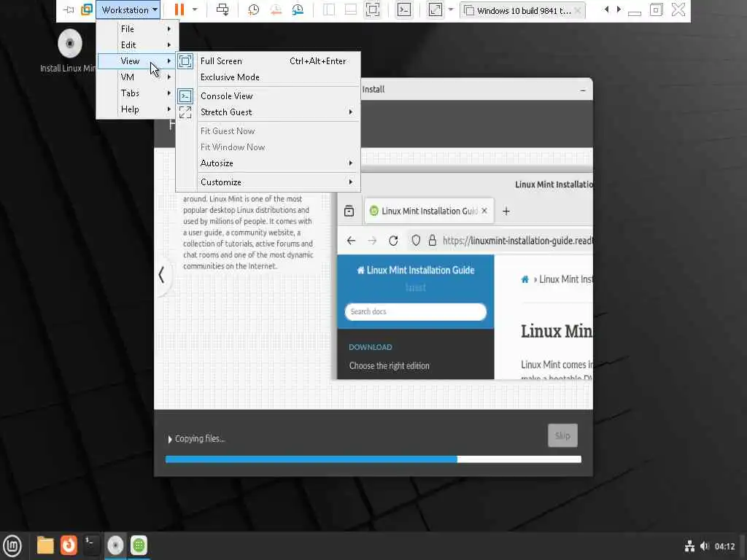Screen dimensions: 747x560
Task: Click the VMware tabs icon next to pin
Action: tap(86, 10)
